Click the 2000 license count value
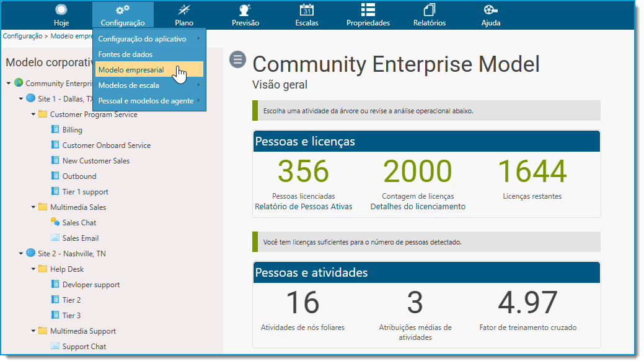The height and width of the screenshot is (364, 644). pyautogui.click(x=418, y=171)
